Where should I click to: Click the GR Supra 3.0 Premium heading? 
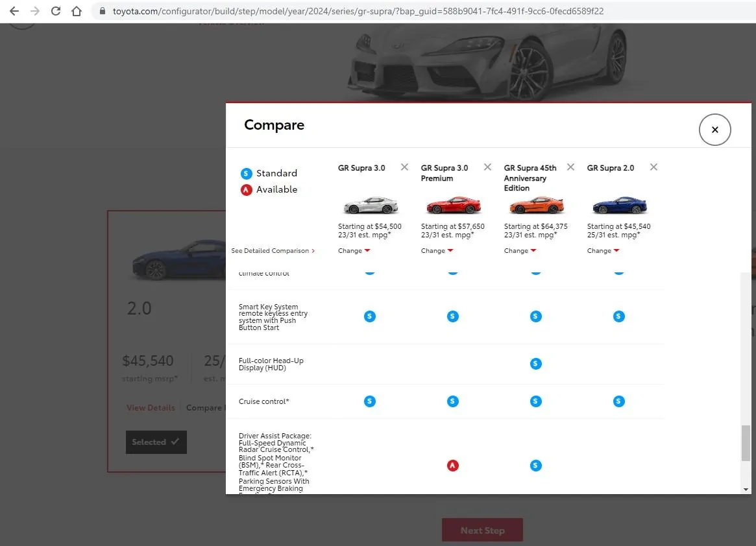pos(445,173)
